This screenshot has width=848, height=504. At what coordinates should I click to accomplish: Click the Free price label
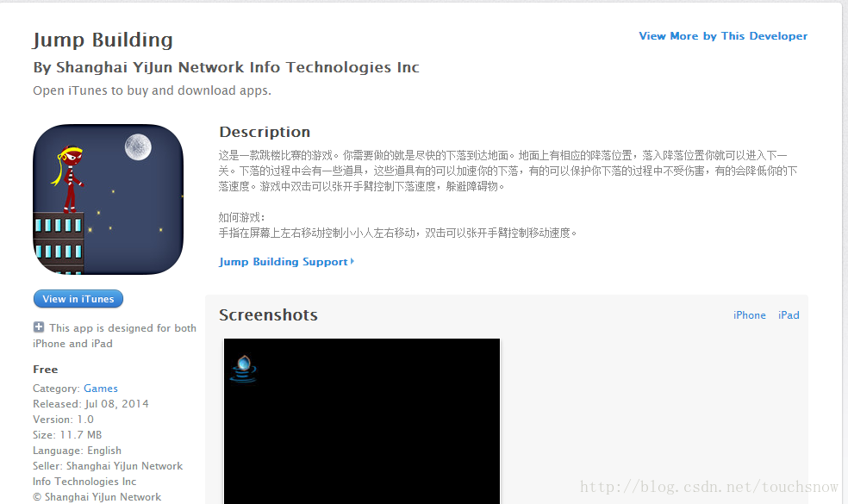46,370
